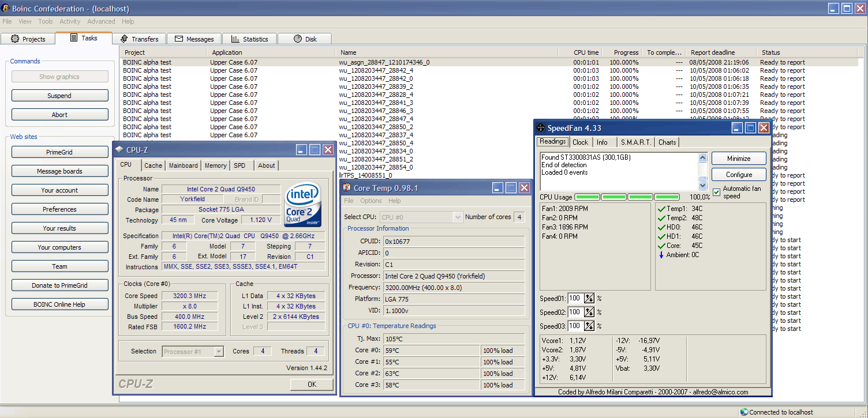Sort tasks by CPU time column
This screenshot has width=868, height=418.
coord(581,52)
